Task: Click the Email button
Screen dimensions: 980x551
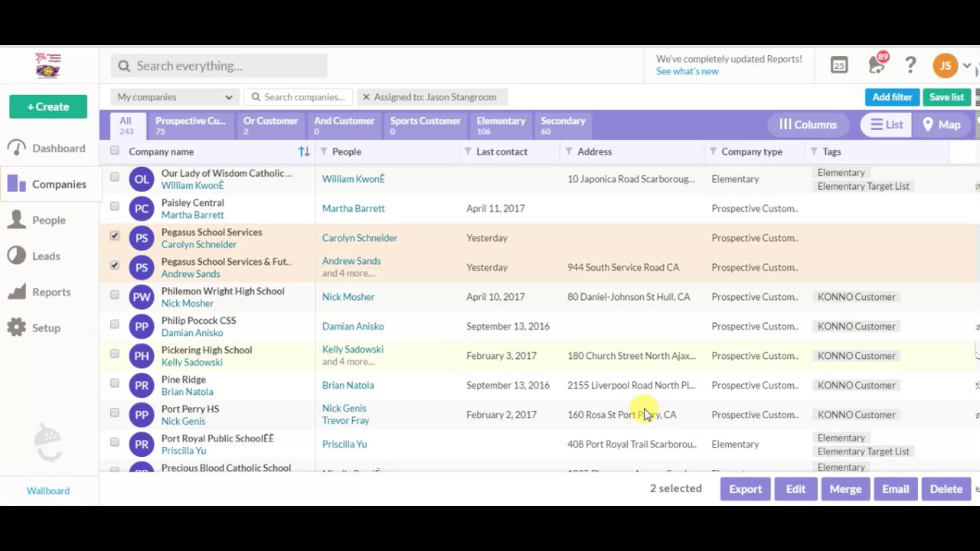Action: (x=895, y=489)
